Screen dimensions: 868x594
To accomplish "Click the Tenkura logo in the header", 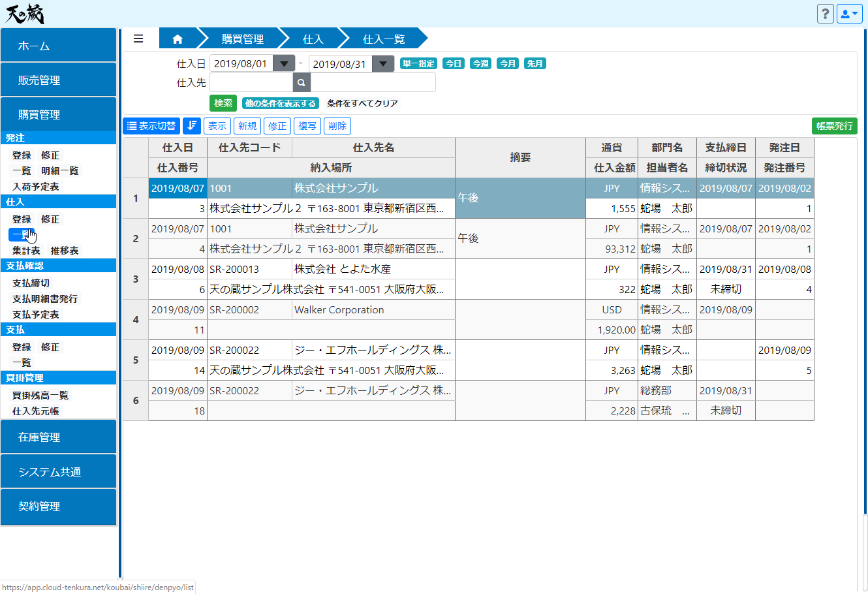I will click(x=25, y=13).
